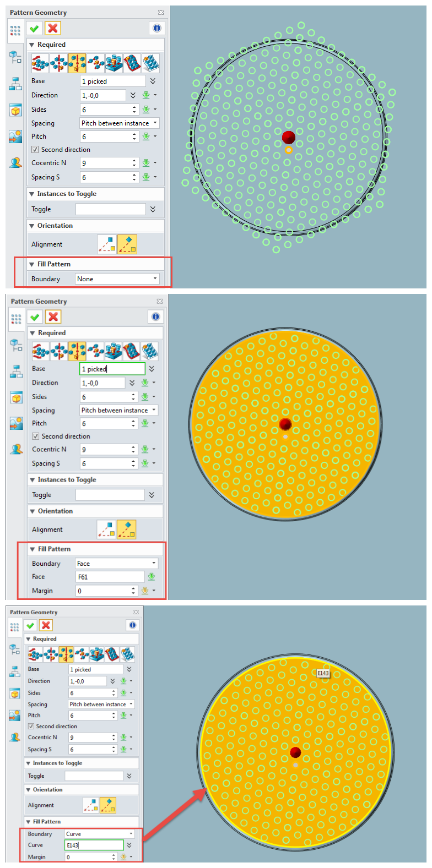This screenshot has height=868, width=432.
Task: Expand Base options chevron in top dialog
Action: pyautogui.click(x=153, y=81)
